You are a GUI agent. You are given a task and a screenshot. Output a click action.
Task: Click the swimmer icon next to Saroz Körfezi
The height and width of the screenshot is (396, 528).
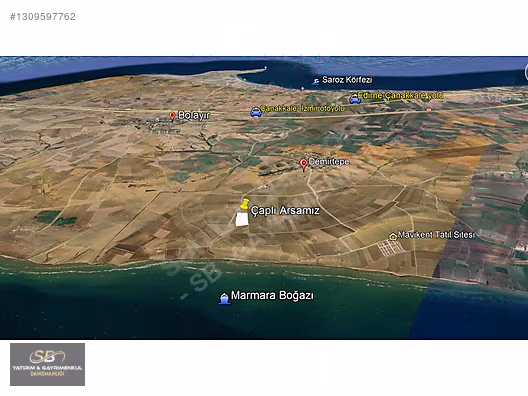pos(316,81)
